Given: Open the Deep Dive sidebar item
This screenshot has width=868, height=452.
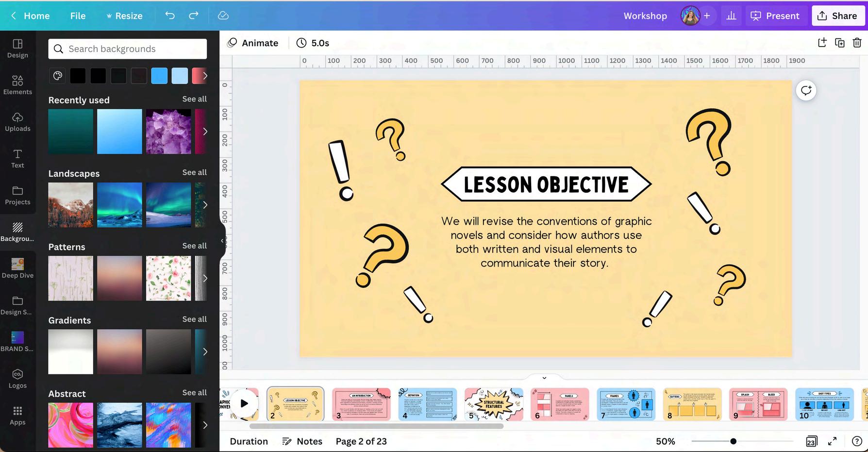Looking at the screenshot, I should pos(17,268).
